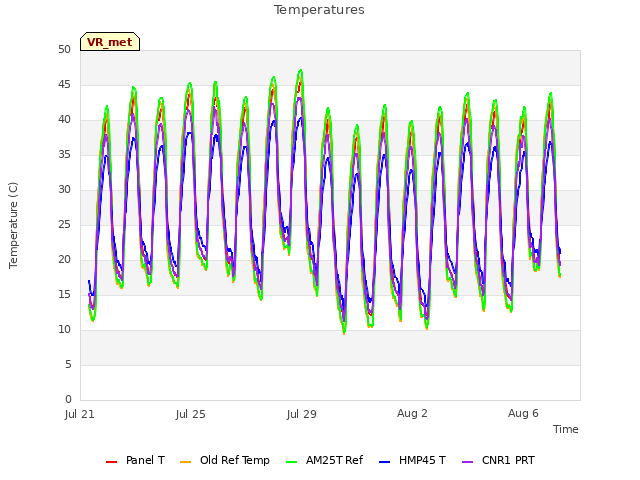The height and width of the screenshot is (480, 640).
Task: Click the 40 y-axis tick label
Action: 64,120
